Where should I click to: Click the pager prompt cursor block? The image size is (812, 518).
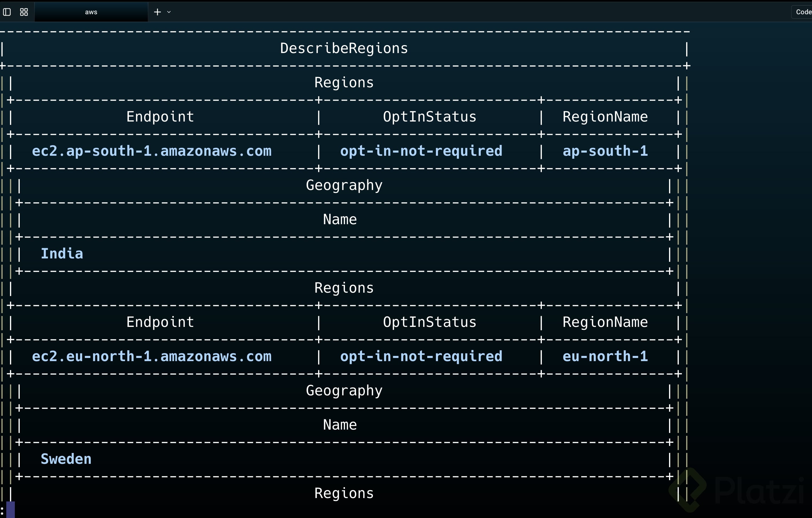click(x=11, y=509)
